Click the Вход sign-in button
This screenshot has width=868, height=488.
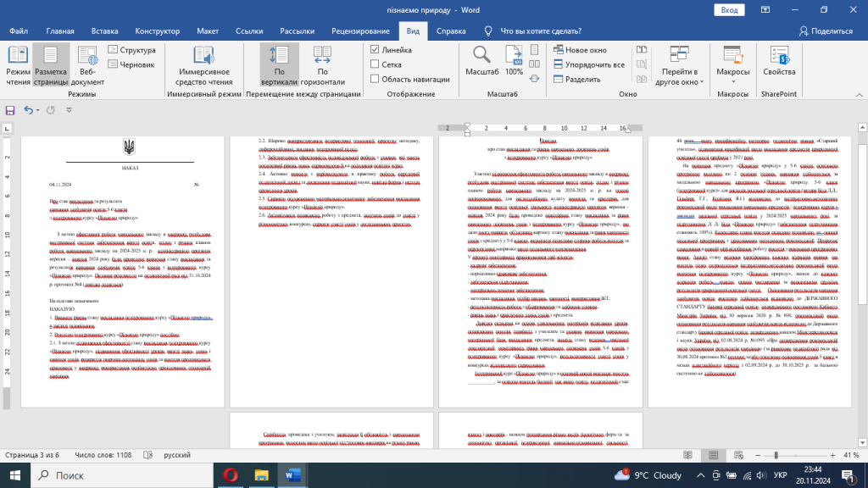(x=728, y=9)
